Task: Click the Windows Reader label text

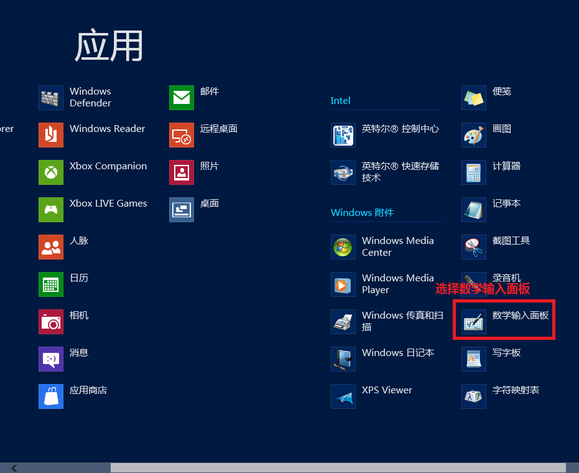Action: tap(107, 128)
